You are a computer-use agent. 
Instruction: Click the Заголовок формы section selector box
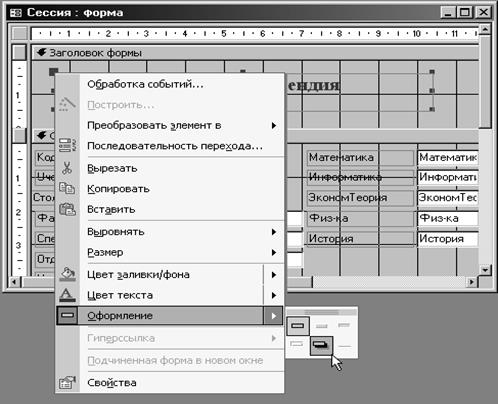pos(19,53)
